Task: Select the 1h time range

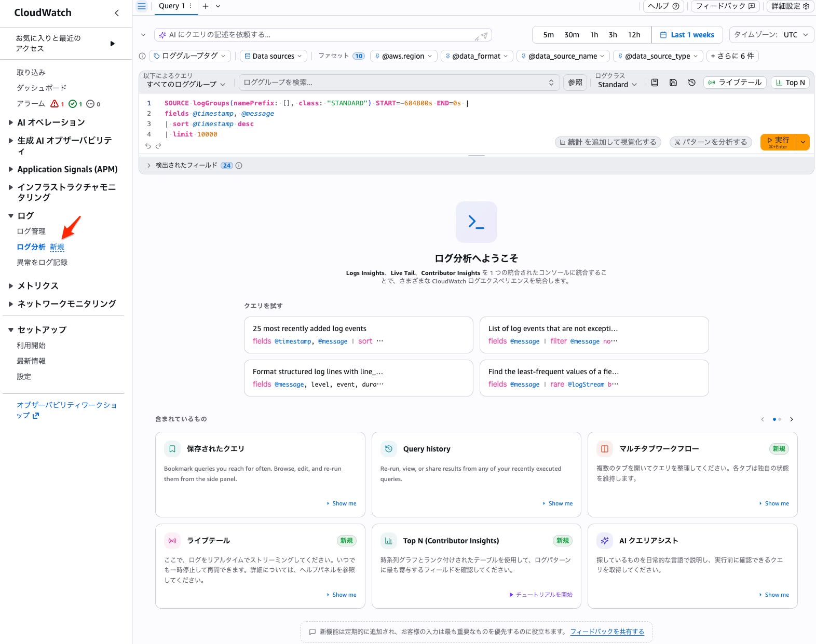Action: [x=594, y=35]
